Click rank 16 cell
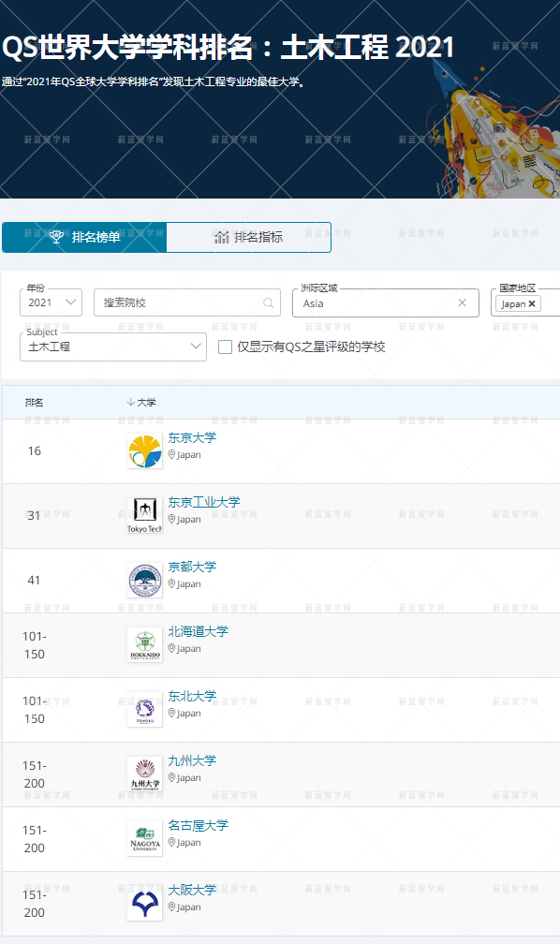The image size is (560, 944). pos(35,451)
